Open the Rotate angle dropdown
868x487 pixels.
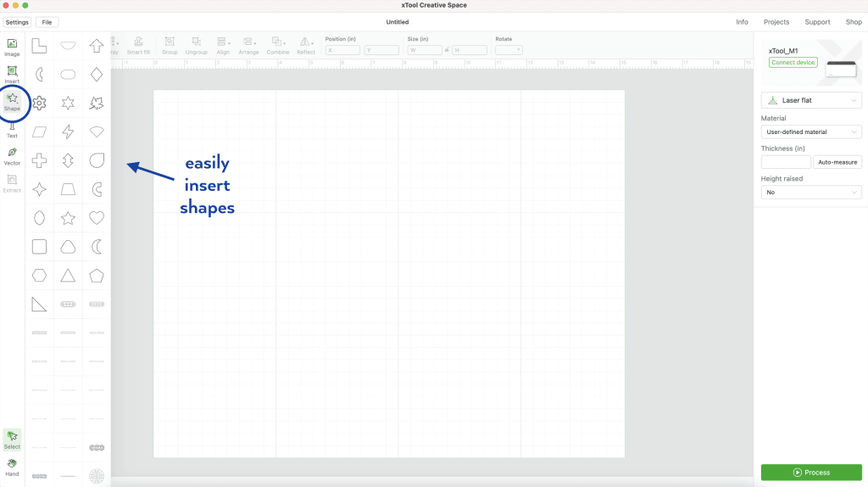pos(509,50)
